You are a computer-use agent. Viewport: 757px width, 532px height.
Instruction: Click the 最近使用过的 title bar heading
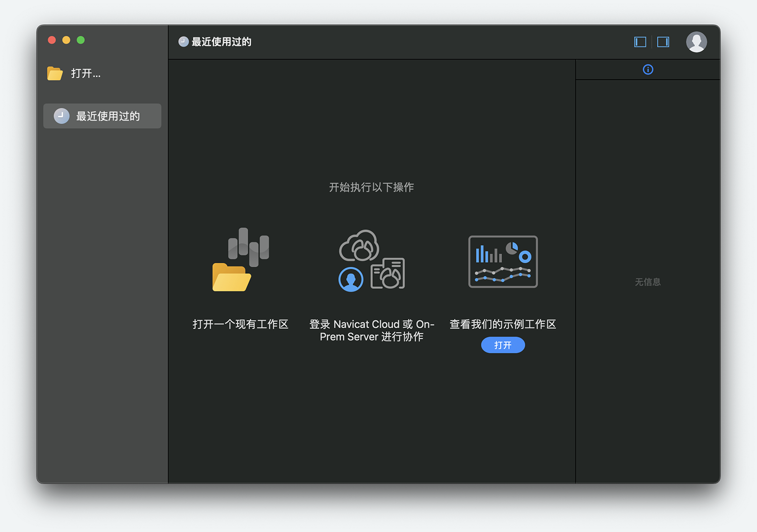pos(222,42)
